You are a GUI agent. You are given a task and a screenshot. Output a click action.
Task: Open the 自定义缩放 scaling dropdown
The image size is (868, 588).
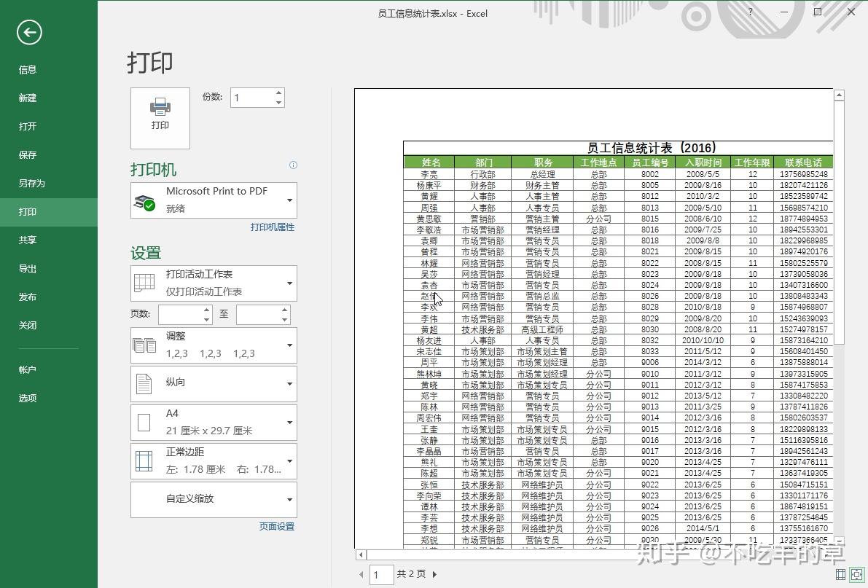214,500
